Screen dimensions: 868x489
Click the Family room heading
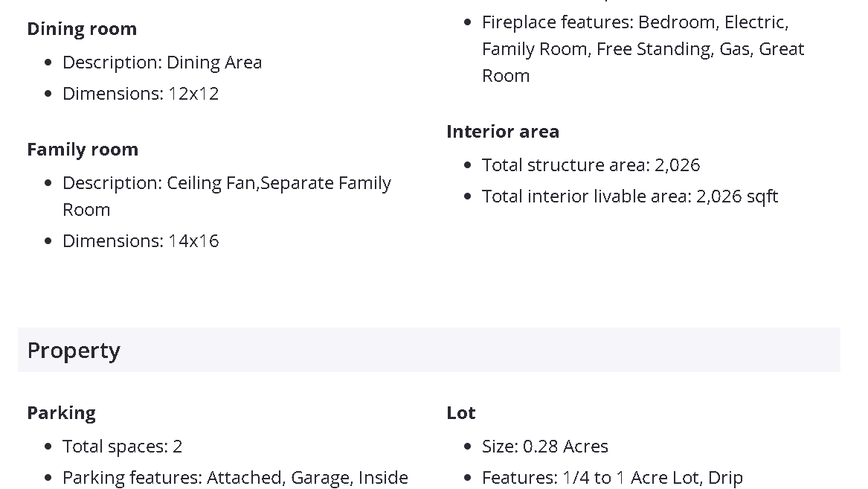[83, 150]
